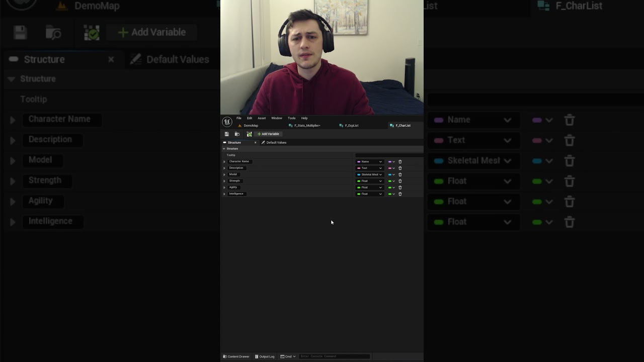The image size is (644, 362).
Task: Switch to the DemoMap tab
Action: (248, 126)
